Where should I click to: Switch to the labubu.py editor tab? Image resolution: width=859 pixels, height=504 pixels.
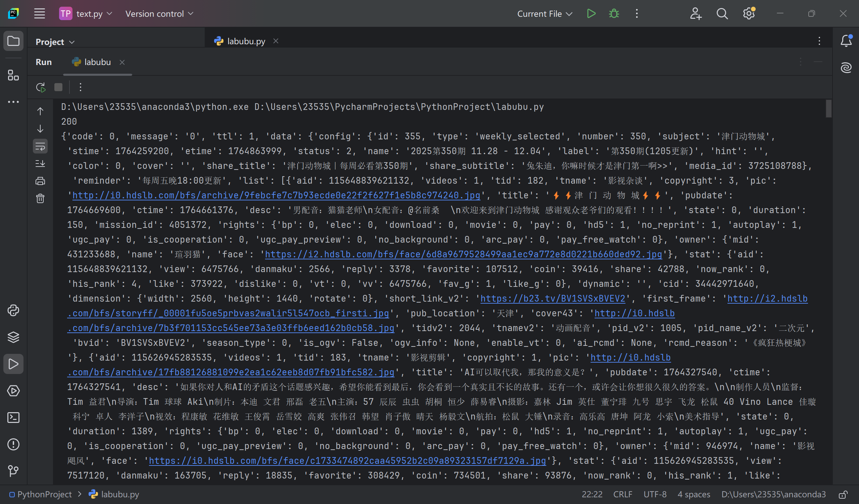(245, 41)
